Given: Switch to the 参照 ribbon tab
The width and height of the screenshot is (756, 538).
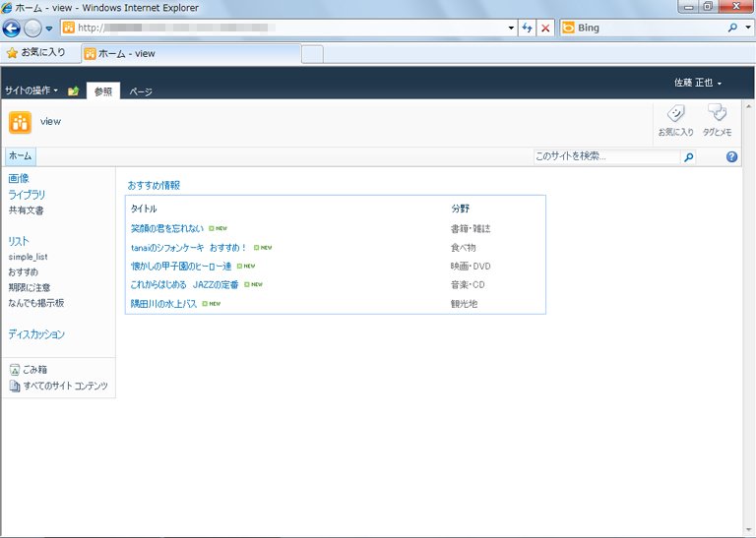Looking at the screenshot, I should pyautogui.click(x=103, y=91).
